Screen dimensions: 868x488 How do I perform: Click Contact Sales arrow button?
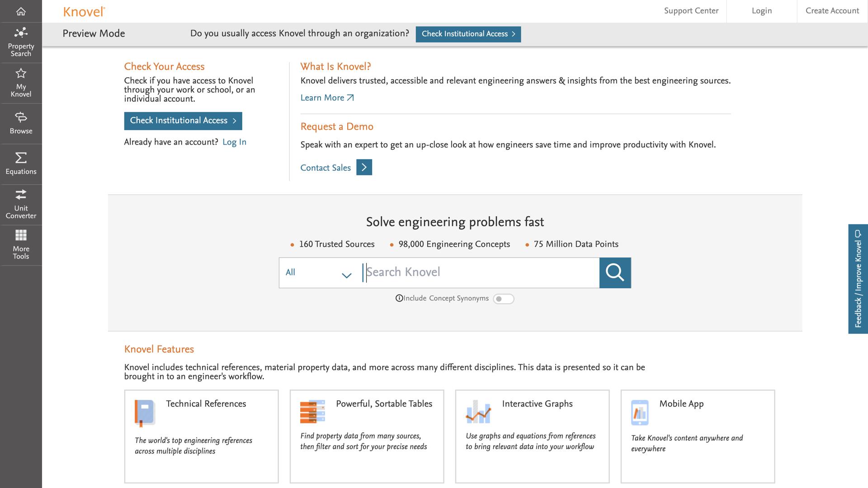pyautogui.click(x=364, y=168)
